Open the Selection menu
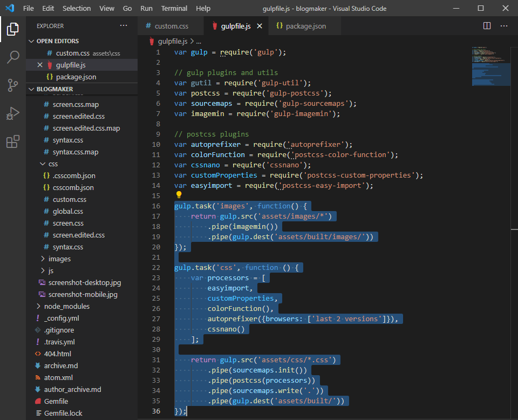 [x=77, y=8]
